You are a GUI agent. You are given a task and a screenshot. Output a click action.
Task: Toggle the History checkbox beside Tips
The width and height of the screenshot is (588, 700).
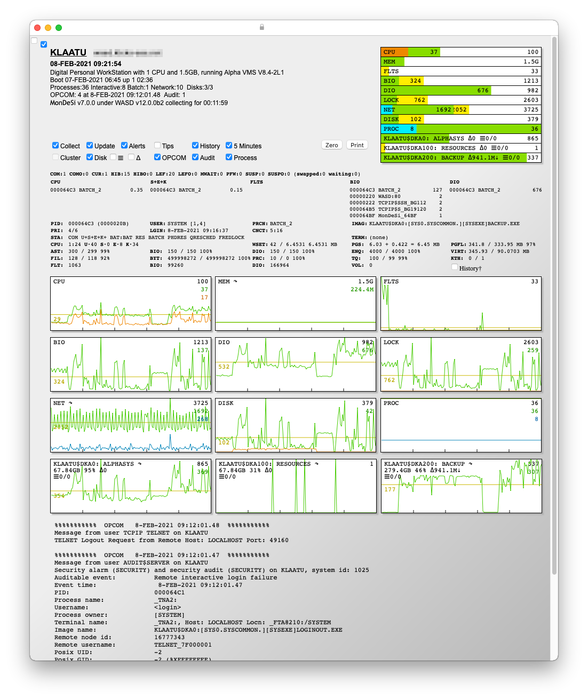point(195,145)
